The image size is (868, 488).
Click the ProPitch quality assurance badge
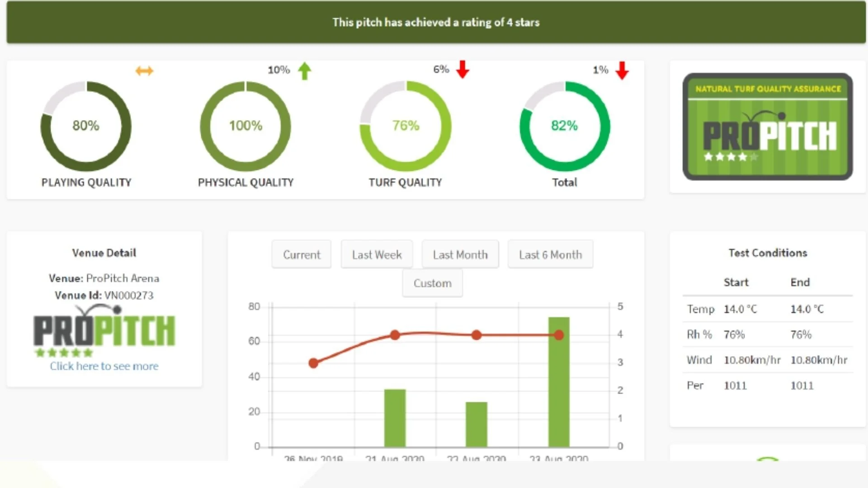point(767,127)
